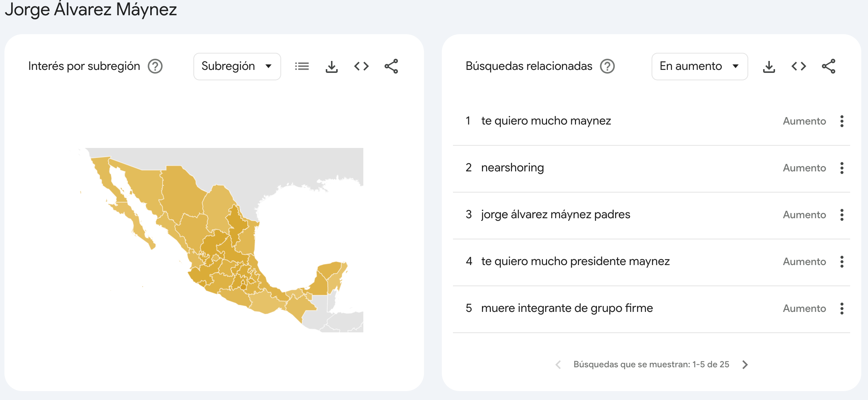Viewport: 868px width, 400px height.
Task: Go to previous page of related searches
Action: click(x=558, y=365)
